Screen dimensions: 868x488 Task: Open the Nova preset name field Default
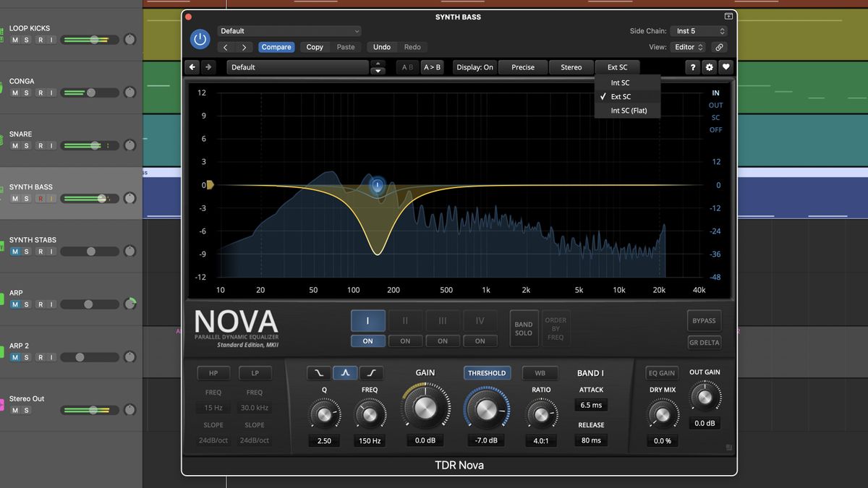coord(297,67)
